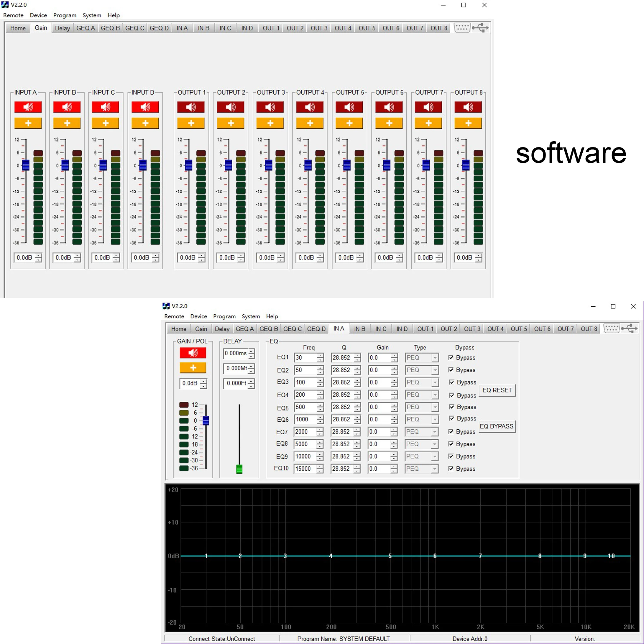Click the OUTPUT 1 mute speaker icon
The image size is (644, 644).
[191, 107]
